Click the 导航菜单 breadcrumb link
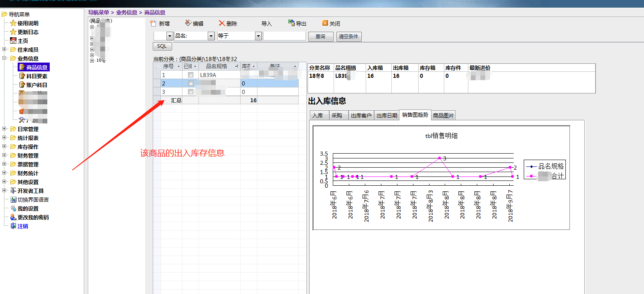The image size is (644, 294). pos(99,12)
